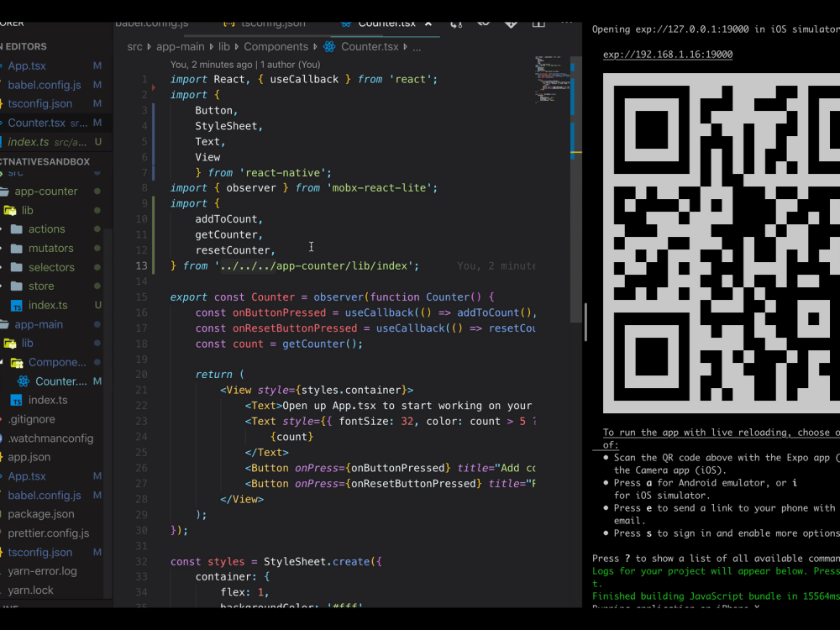Open the .gitignore file

(32, 419)
